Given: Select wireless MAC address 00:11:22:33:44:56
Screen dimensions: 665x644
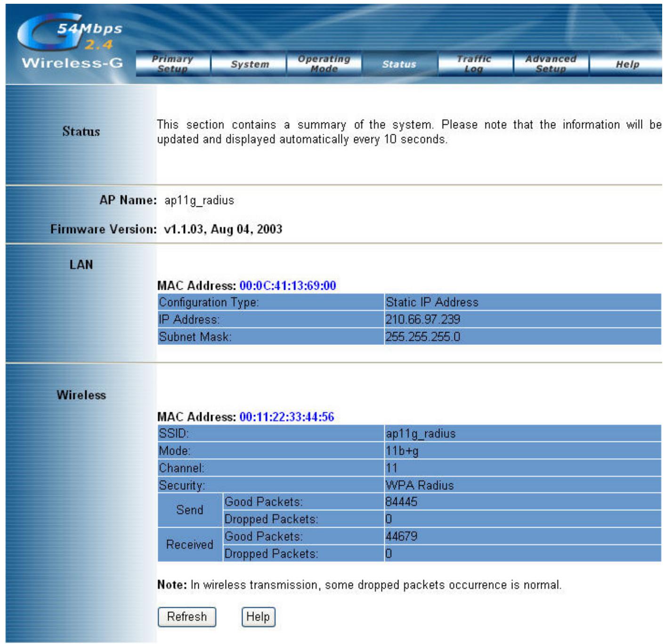Looking at the screenshot, I should pyautogui.click(x=287, y=417).
